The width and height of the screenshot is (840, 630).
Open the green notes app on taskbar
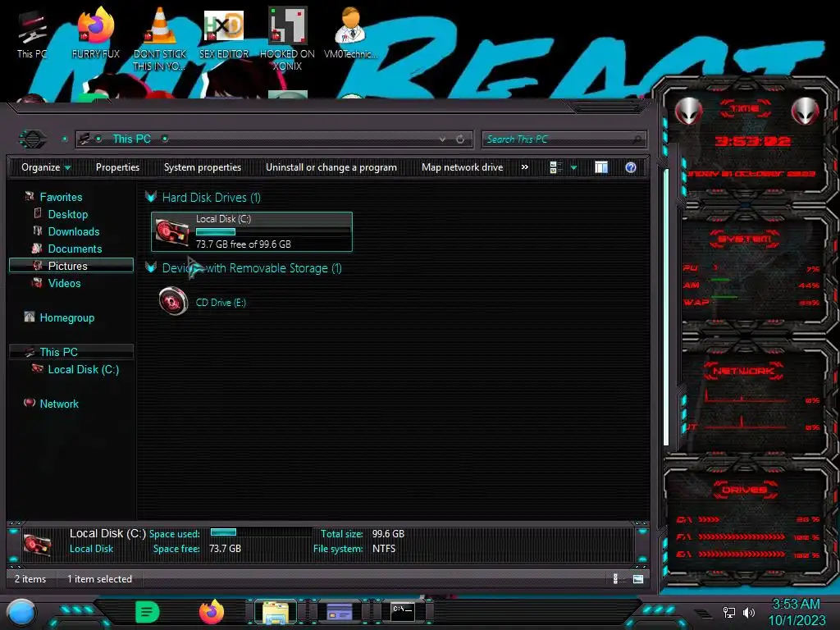point(148,612)
